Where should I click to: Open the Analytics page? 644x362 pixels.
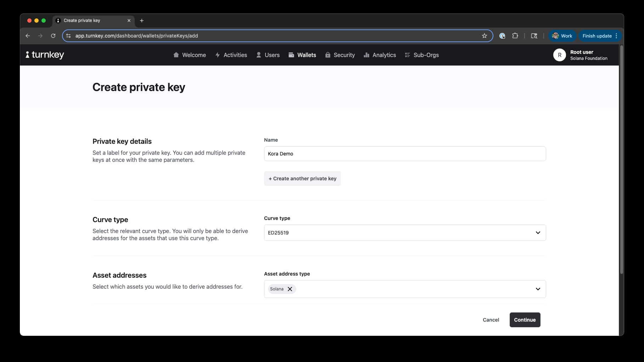click(x=380, y=55)
